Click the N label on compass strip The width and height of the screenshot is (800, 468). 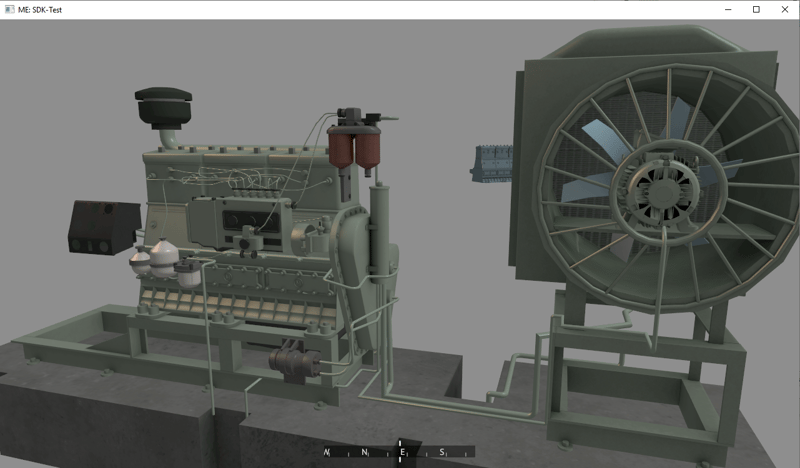(x=365, y=453)
